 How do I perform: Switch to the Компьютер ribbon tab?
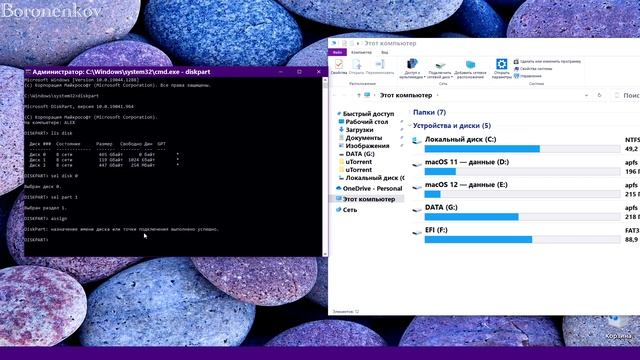click(x=362, y=52)
